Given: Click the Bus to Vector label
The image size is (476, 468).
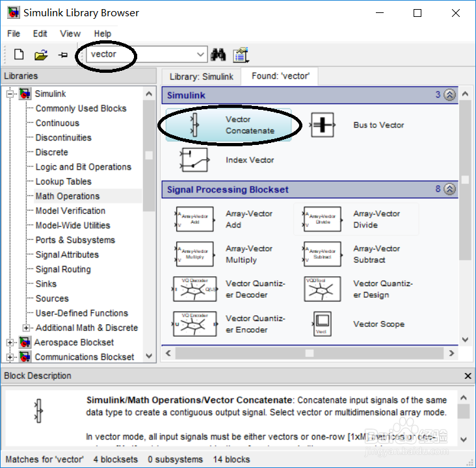Looking at the screenshot, I should [378, 125].
